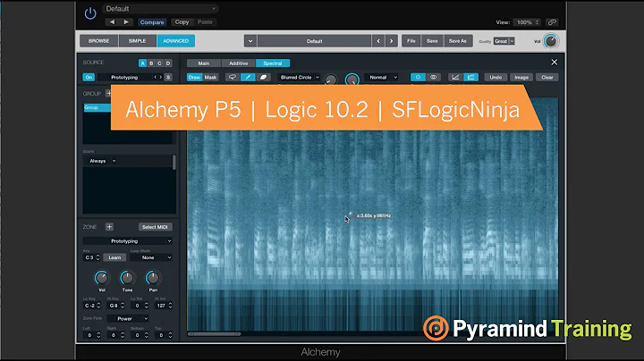
Task: Load next preset in preset bar
Action: pyautogui.click(x=392, y=41)
